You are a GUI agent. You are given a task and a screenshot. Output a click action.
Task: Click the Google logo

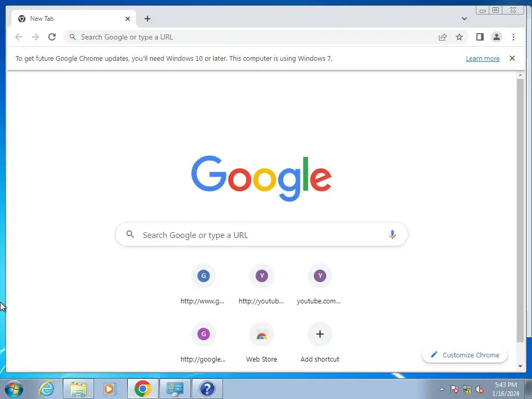pyautogui.click(x=261, y=179)
